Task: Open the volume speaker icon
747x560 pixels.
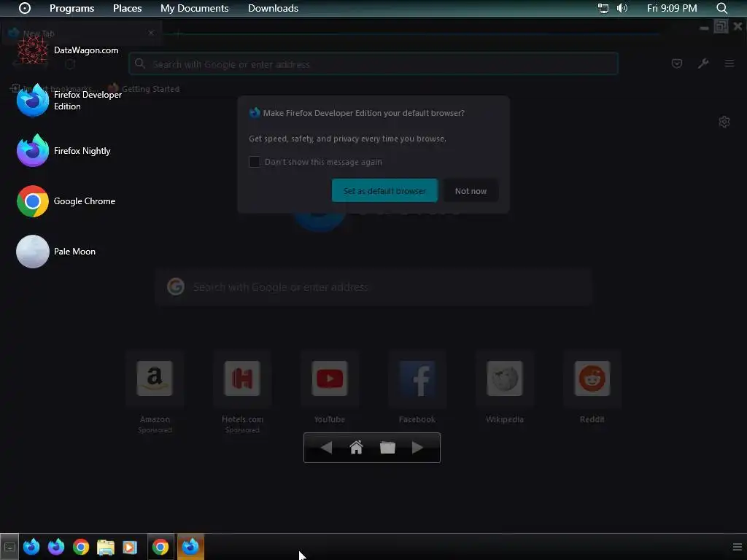Action: (x=622, y=8)
